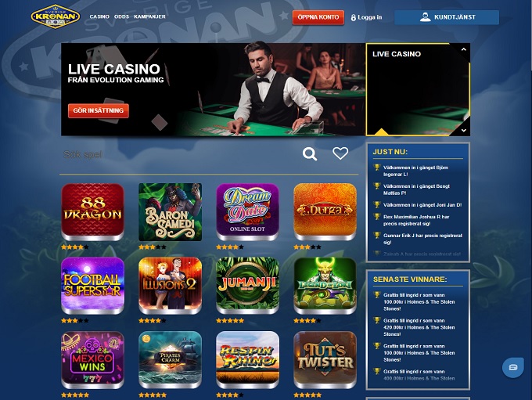This screenshot has width=532, height=400.
Task: Start the Mexico Wins slot
Action: click(x=92, y=360)
